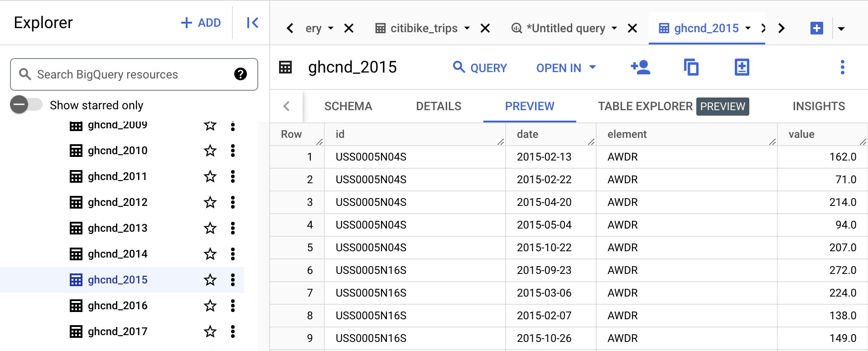This screenshot has width=868, height=351.
Task: Close the partially hidden 'ery' tab
Action: [349, 29]
